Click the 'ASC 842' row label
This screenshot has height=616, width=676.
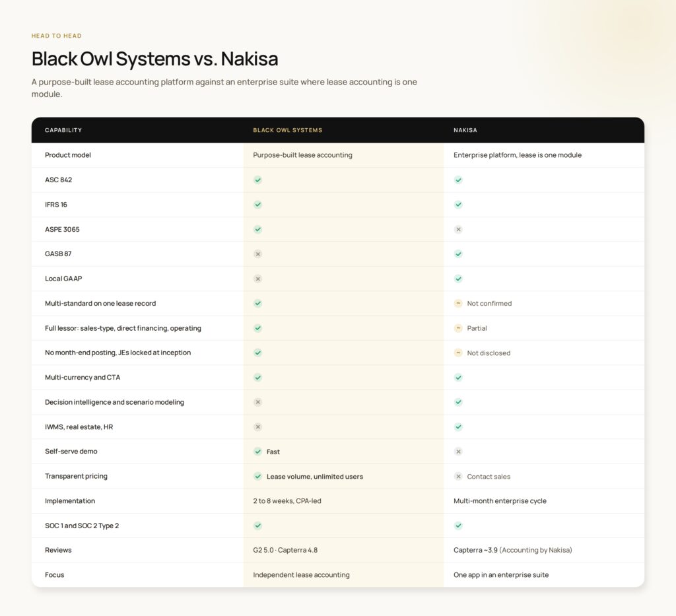click(x=58, y=180)
